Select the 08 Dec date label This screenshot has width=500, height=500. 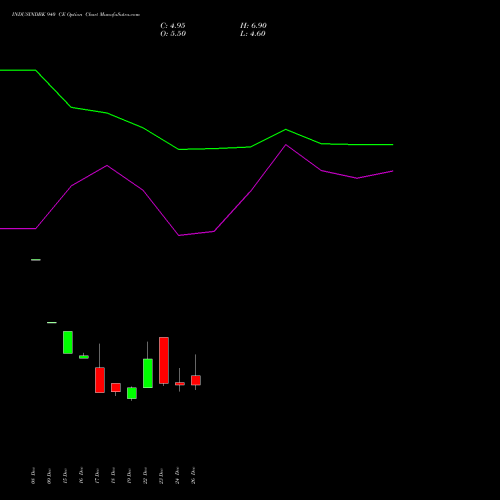point(33,476)
